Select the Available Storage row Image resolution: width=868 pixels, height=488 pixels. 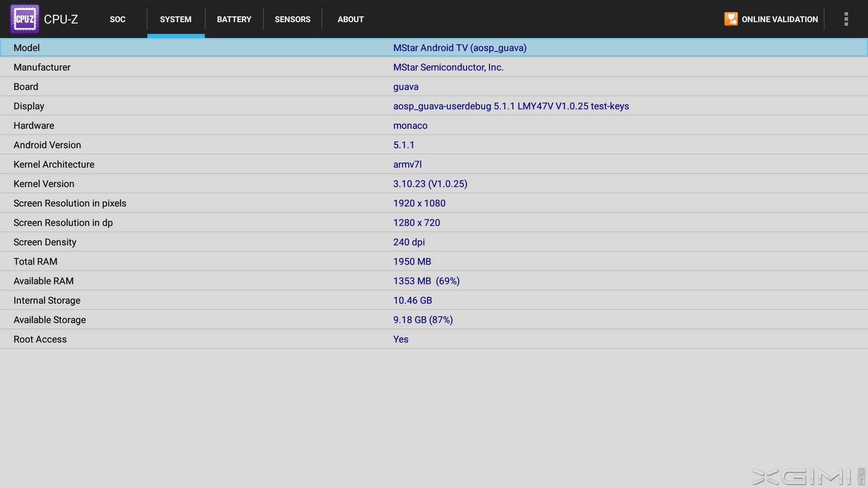434,320
